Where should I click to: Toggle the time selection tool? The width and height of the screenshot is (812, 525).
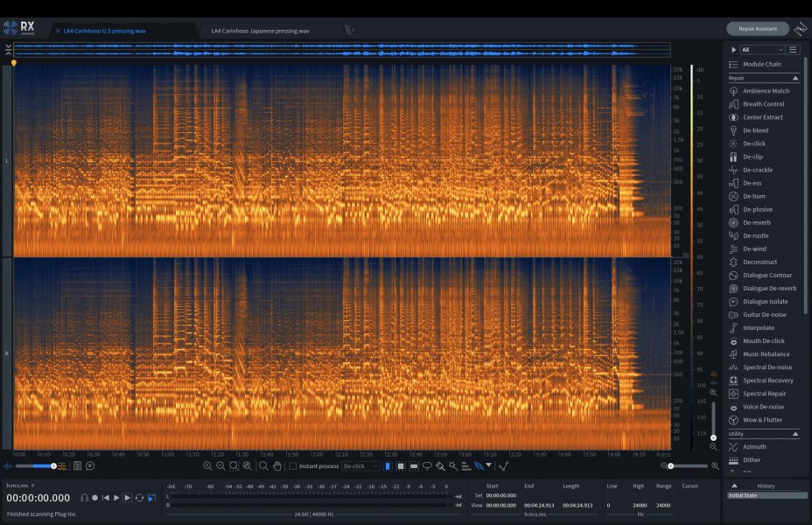click(x=388, y=466)
